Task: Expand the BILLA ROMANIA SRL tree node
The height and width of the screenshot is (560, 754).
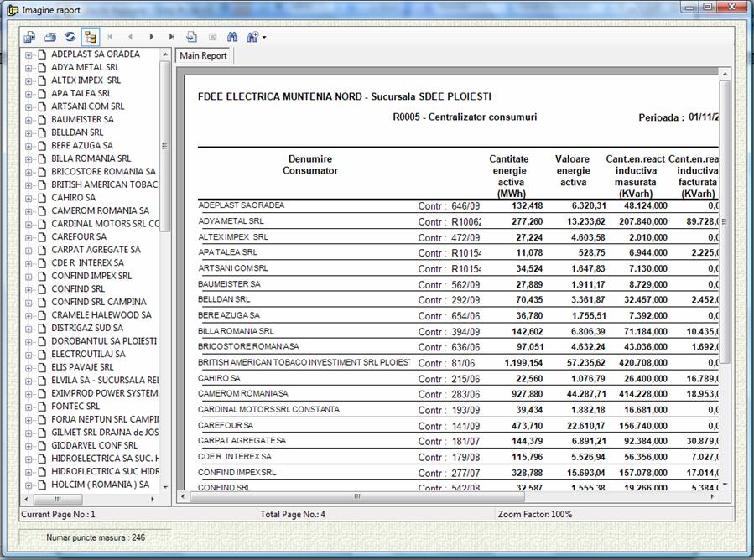Action: coord(29,159)
